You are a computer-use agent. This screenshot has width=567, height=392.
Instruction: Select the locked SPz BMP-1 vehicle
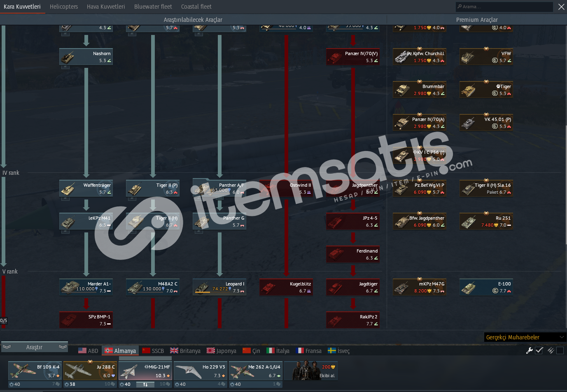(x=86, y=320)
